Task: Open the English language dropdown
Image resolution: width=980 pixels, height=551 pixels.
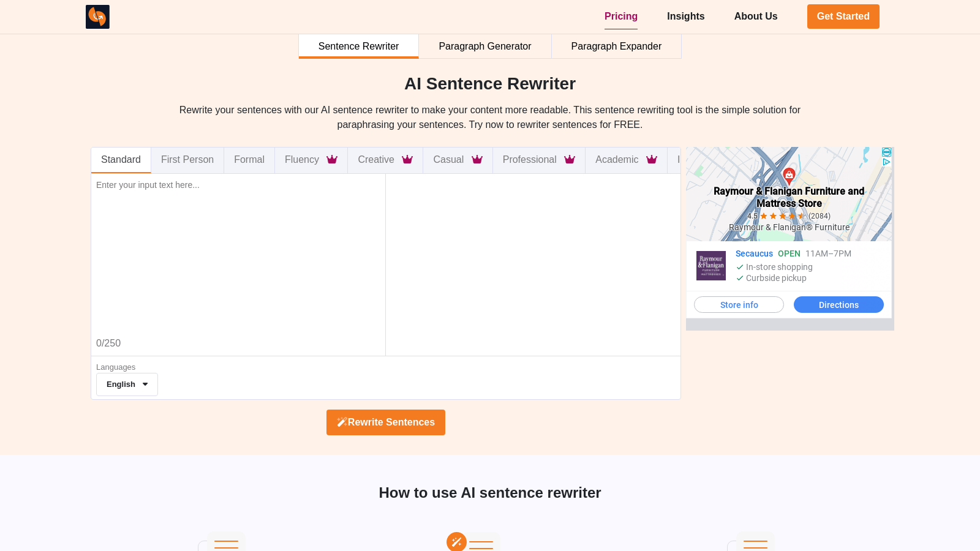Action: point(127,384)
